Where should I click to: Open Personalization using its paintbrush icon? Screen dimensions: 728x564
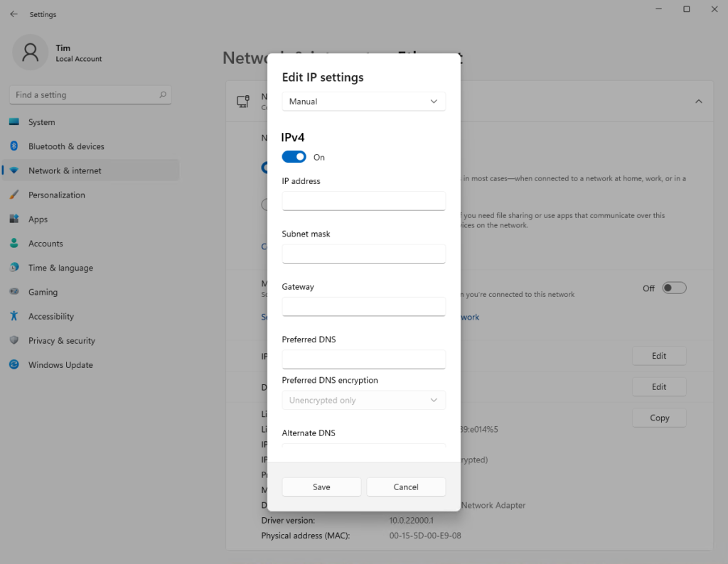[14, 195]
